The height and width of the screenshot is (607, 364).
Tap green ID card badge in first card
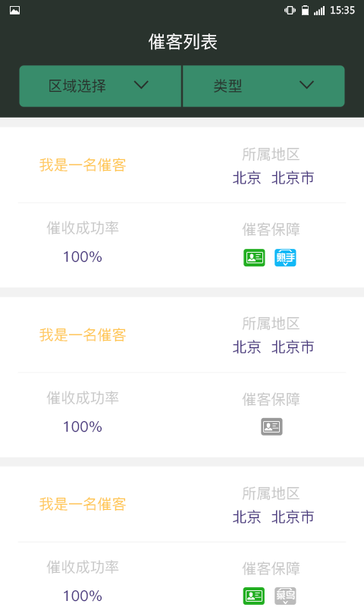point(254,257)
